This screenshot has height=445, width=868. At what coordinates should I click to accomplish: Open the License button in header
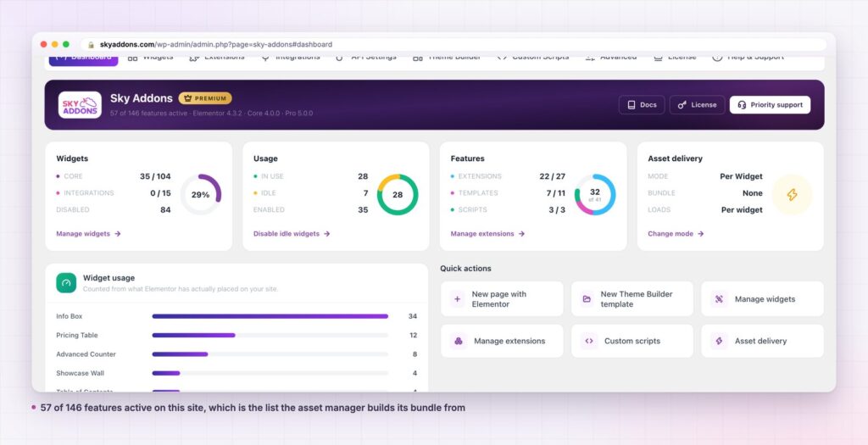tap(697, 104)
